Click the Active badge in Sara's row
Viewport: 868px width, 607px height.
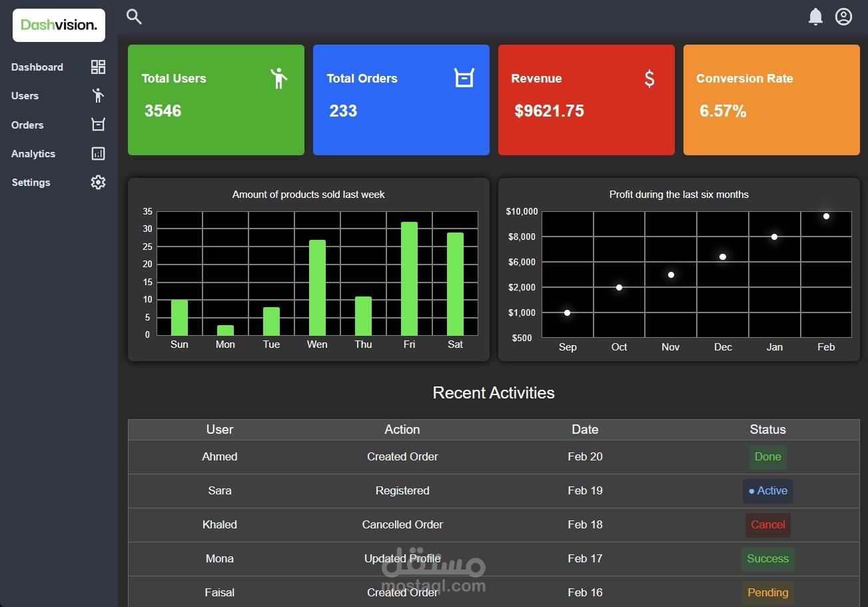point(767,491)
